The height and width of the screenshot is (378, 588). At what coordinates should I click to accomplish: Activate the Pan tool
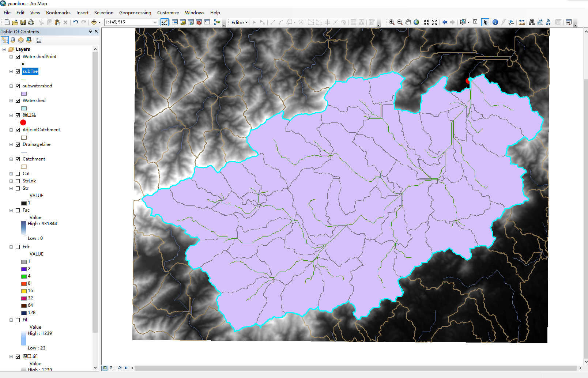408,22
